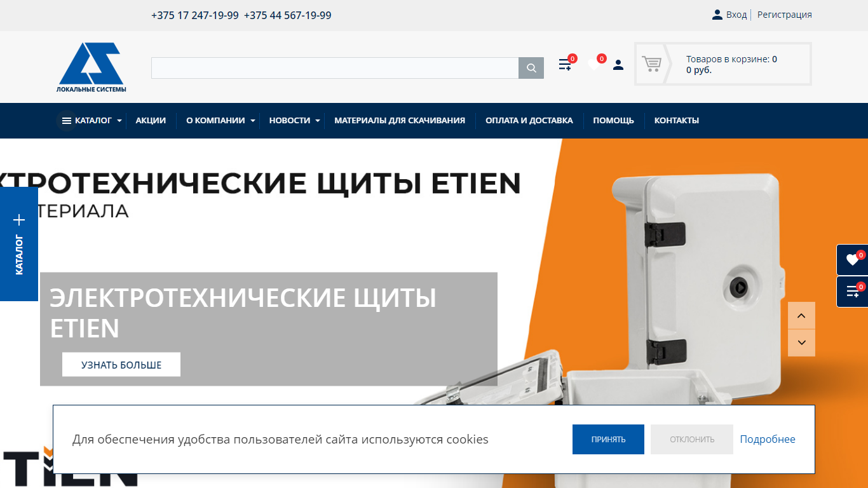Click the Вход login link

click(736, 15)
